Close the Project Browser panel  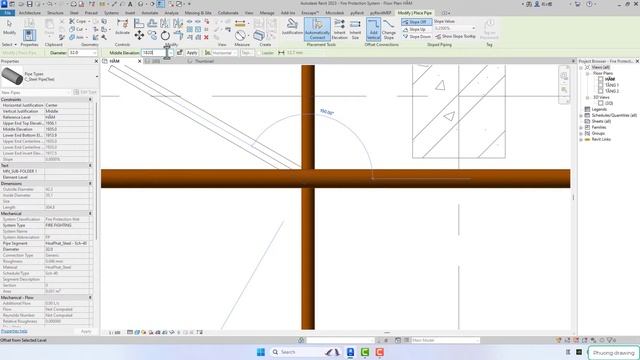pos(637,61)
